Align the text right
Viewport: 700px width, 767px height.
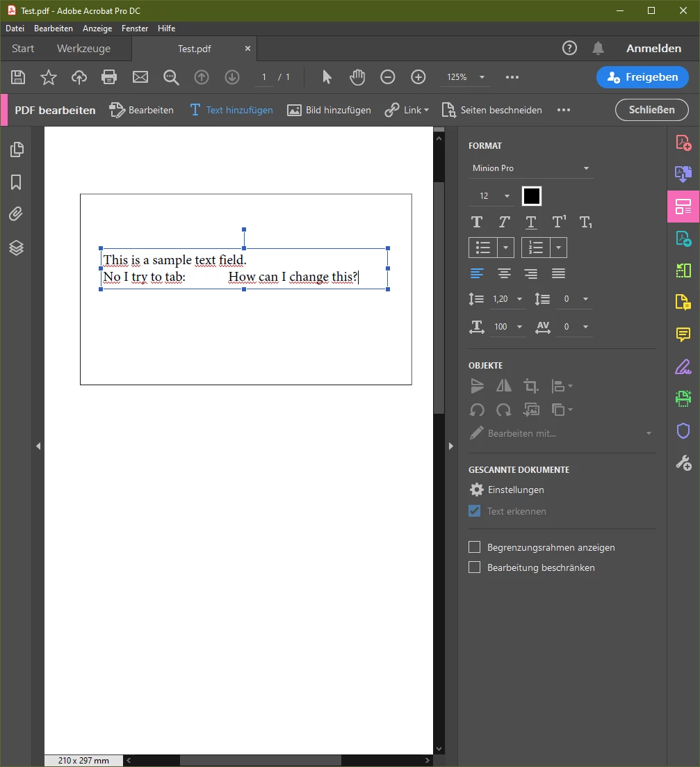point(531,273)
